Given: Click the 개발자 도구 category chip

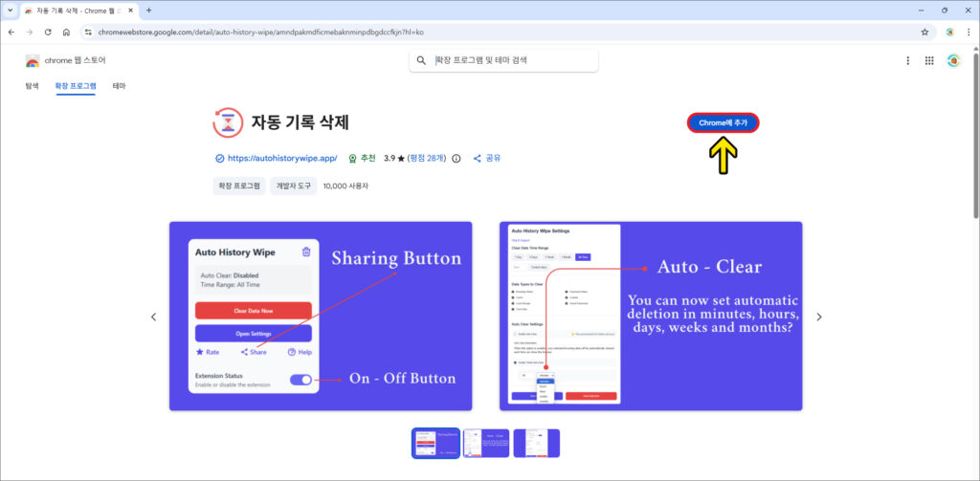Looking at the screenshot, I should [x=292, y=186].
